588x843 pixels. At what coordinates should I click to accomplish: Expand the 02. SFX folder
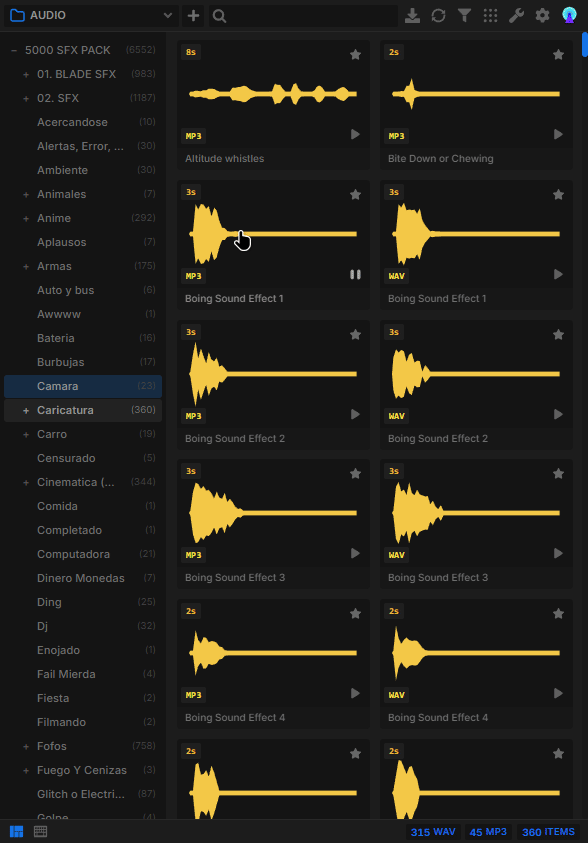click(26, 98)
